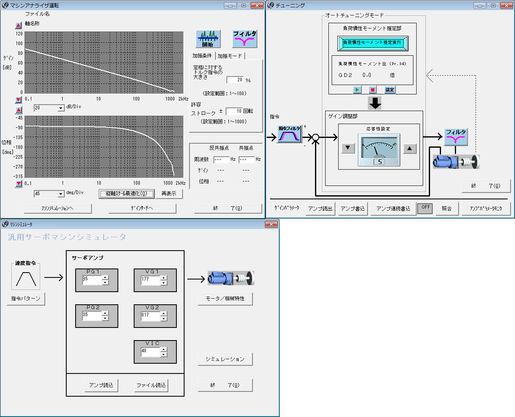
Task: Toggle the OFF button in the Tuning bottom bar
Action: 425,208
